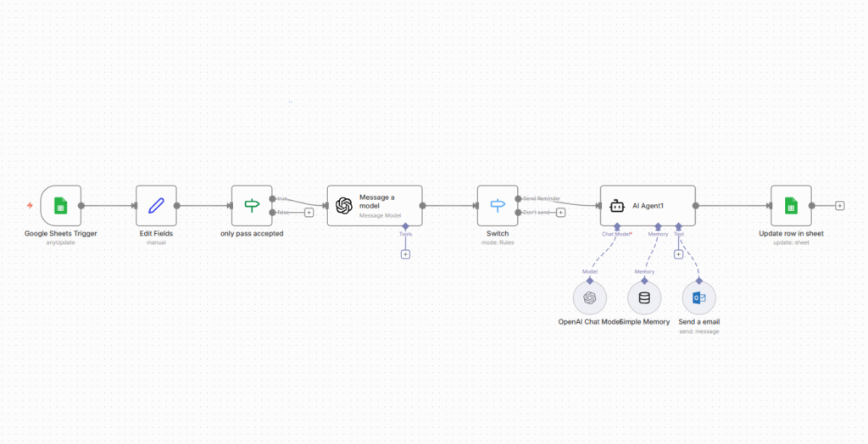Click the Chat Model connector diamond on AI Agent1
This screenshot has height=444, width=868.
[x=617, y=226]
